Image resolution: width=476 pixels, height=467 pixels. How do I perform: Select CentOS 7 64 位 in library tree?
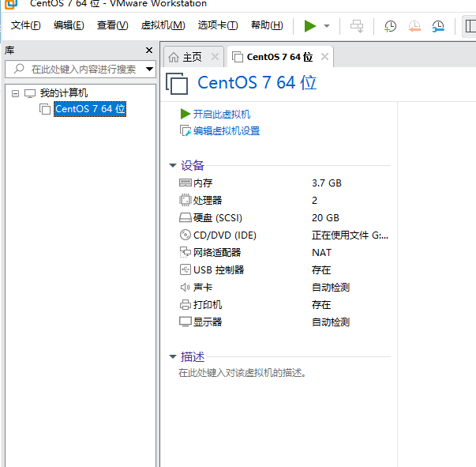pos(90,109)
